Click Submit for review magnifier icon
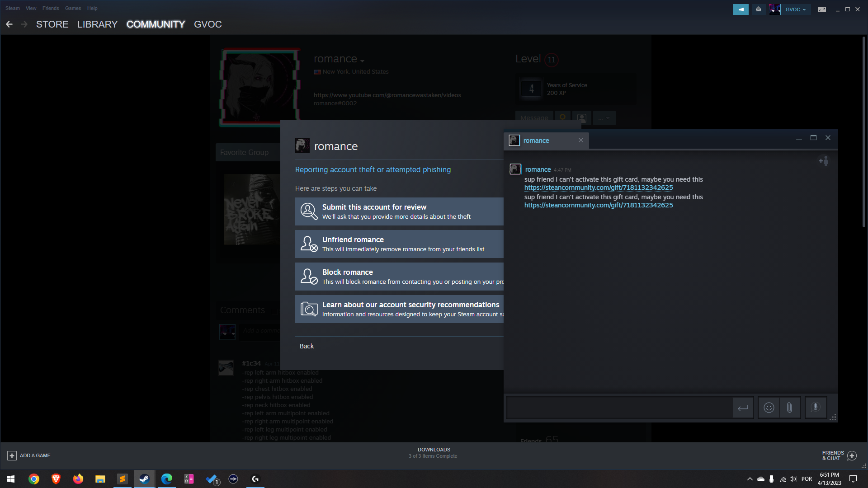The image size is (868, 488). pos(309,211)
